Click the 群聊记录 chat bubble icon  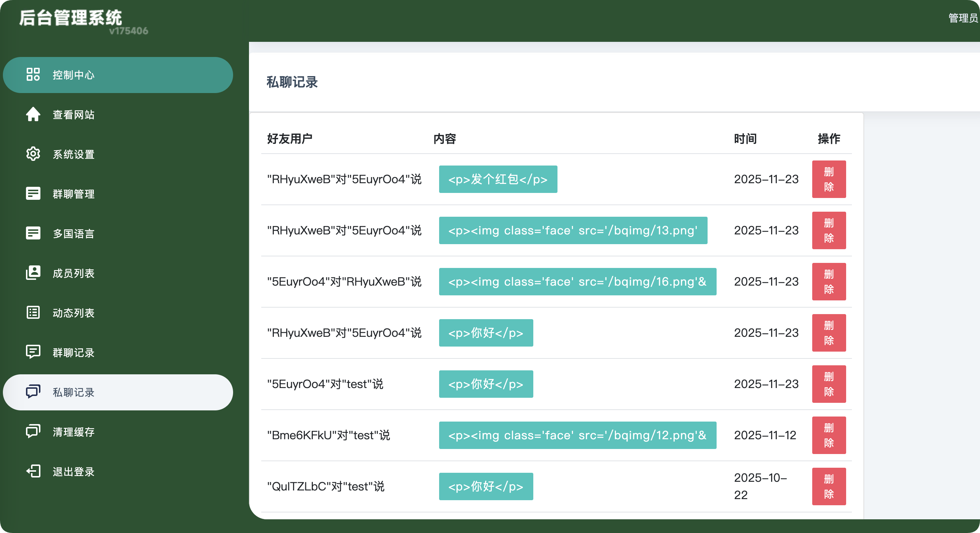(x=33, y=352)
